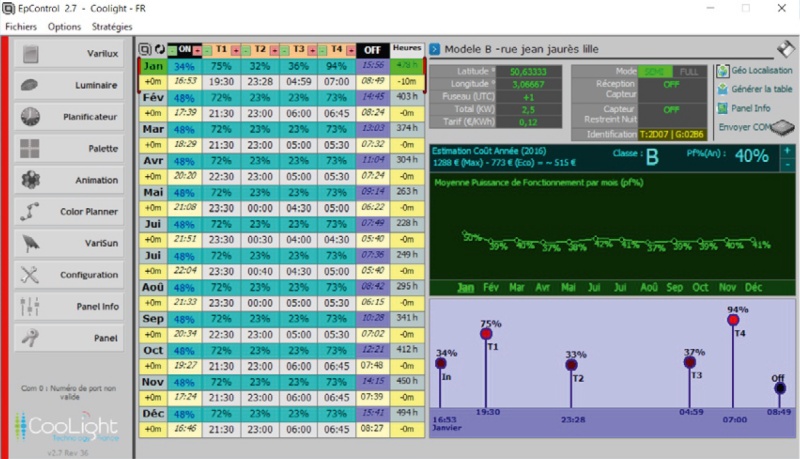Edit the Fuseau (UTC) value +1
This screenshot has height=459, width=800.
point(528,97)
